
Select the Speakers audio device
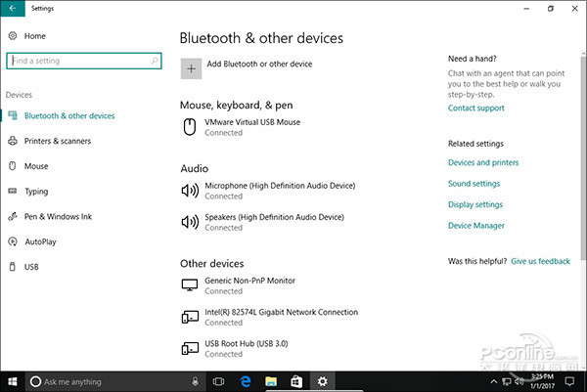[x=273, y=222]
